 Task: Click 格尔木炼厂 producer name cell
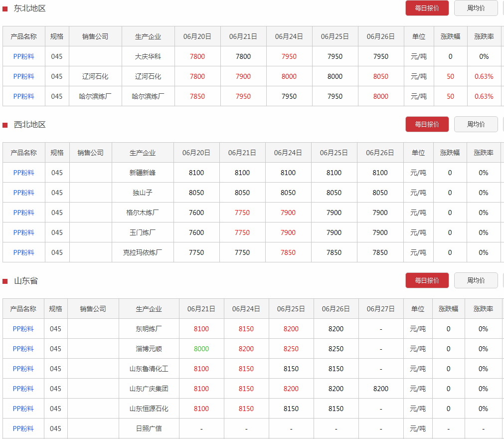143,213
